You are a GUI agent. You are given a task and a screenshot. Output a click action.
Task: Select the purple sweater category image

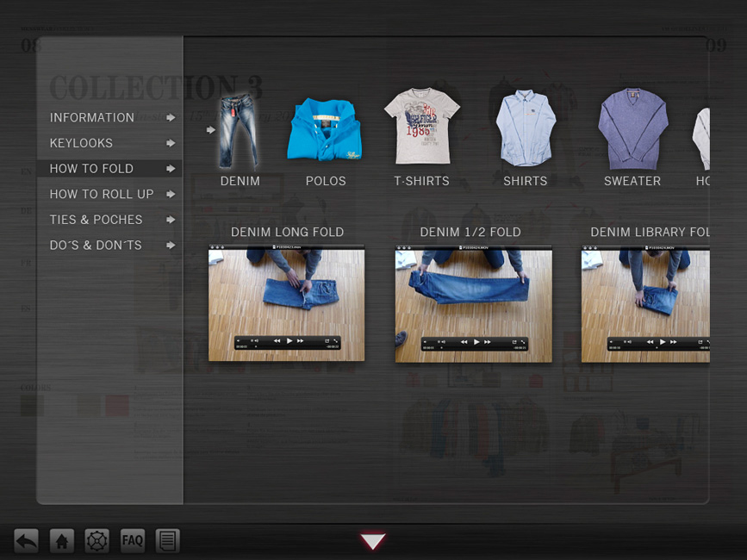tap(632, 128)
